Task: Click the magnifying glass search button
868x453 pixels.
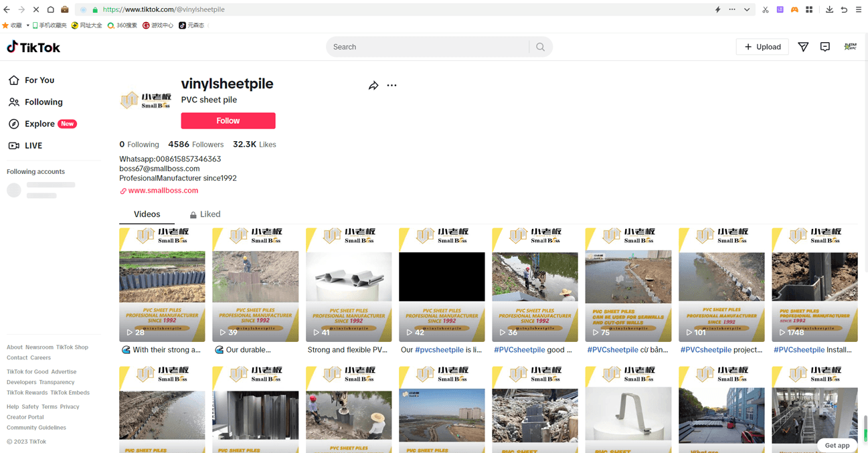Action: 540,47
